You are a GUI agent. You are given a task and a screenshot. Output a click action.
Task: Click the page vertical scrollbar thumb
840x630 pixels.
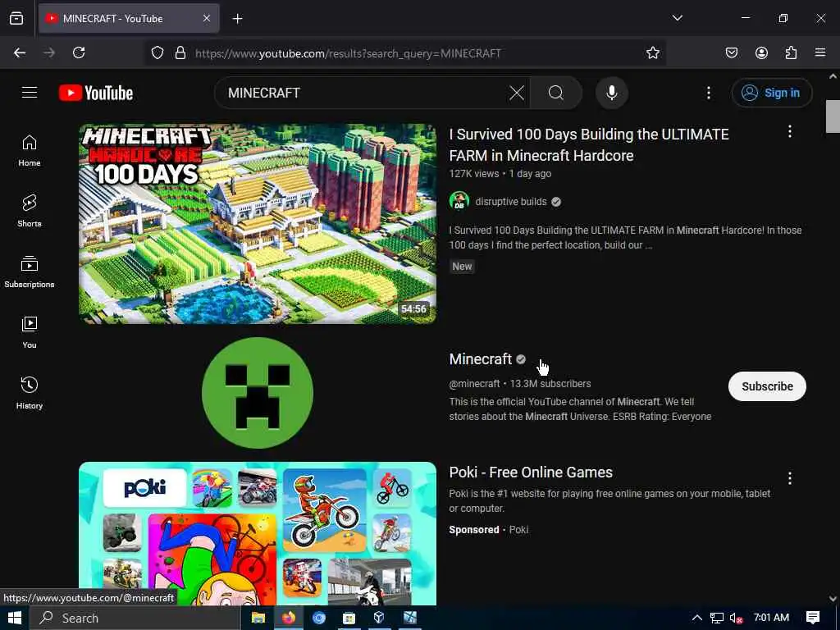(833, 116)
